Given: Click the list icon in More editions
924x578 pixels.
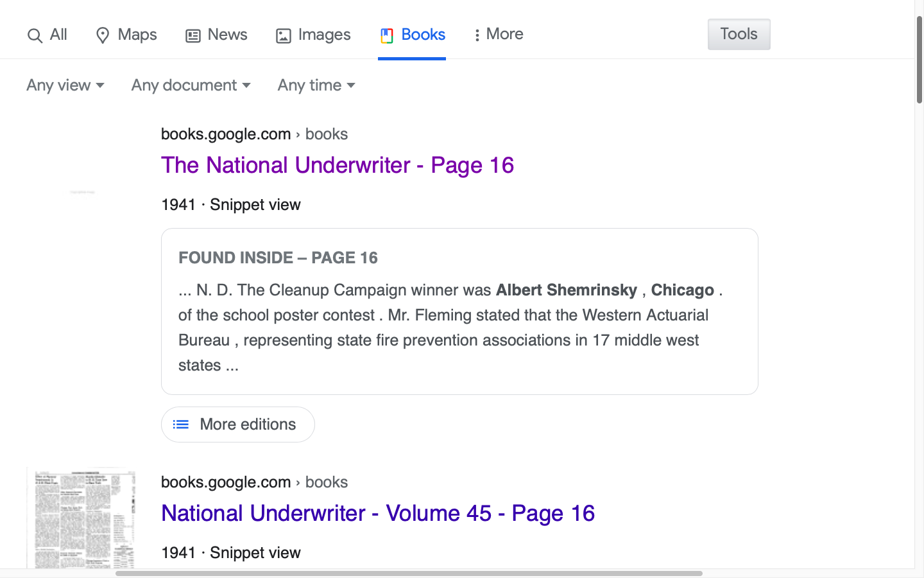Looking at the screenshot, I should (x=181, y=425).
